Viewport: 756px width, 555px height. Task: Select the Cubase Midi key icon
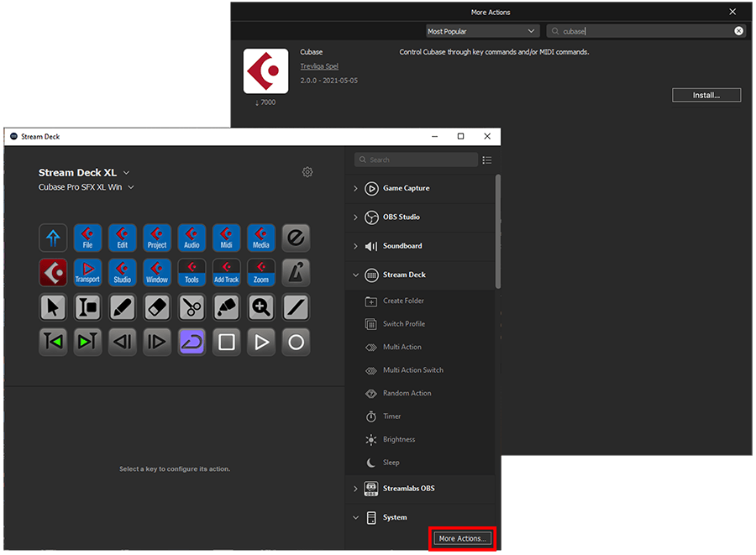coord(226,238)
